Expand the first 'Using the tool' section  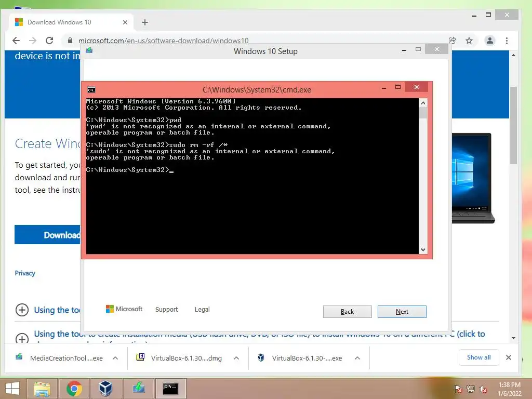click(x=22, y=310)
